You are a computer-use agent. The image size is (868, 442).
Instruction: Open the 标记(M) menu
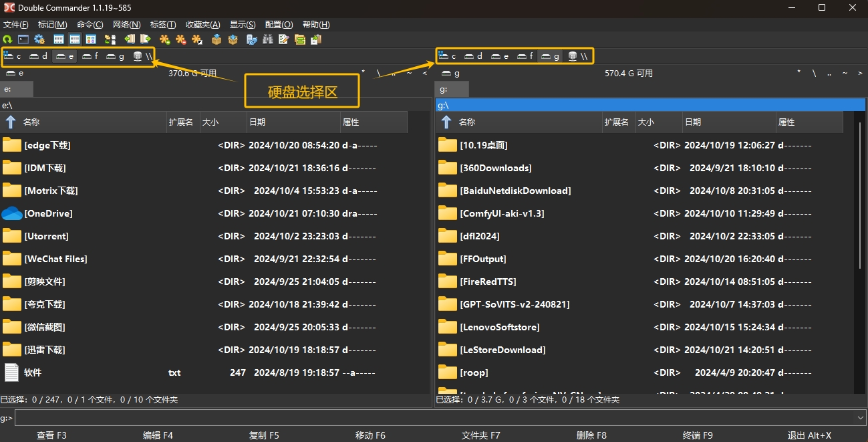tap(53, 25)
